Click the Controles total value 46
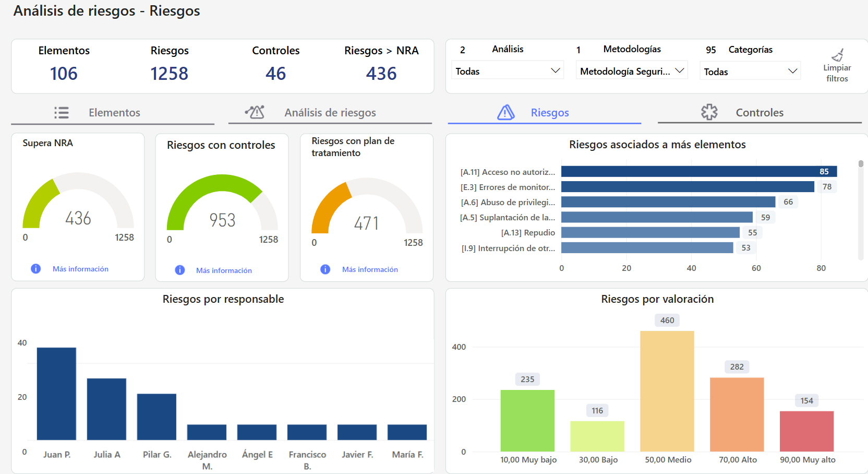Screen dimensions: 868x474 pos(276,74)
